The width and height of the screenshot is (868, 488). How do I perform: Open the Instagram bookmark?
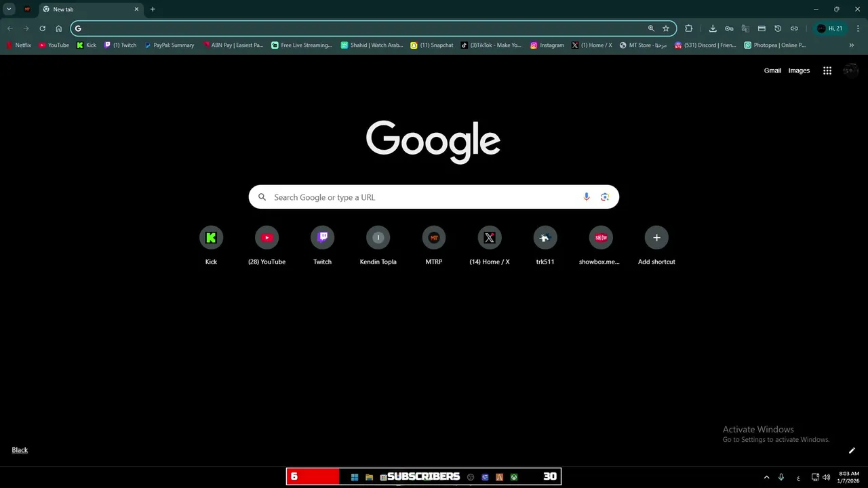tap(547, 45)
